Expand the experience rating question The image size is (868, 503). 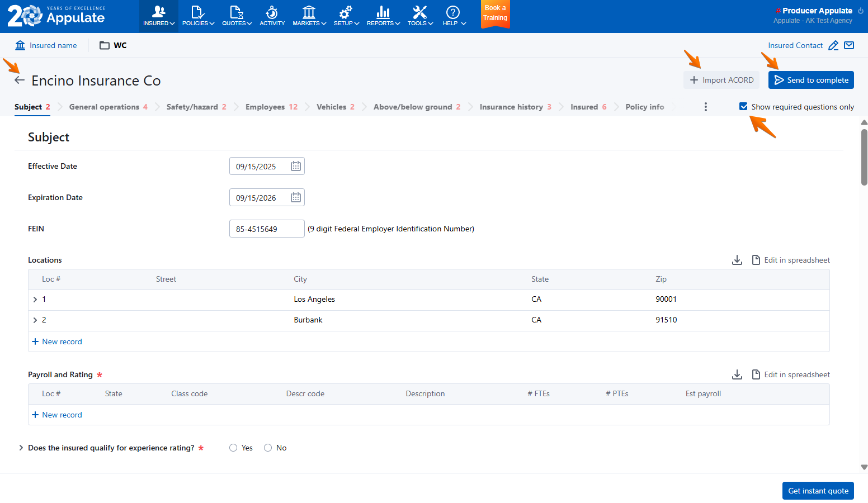point(21,448)
